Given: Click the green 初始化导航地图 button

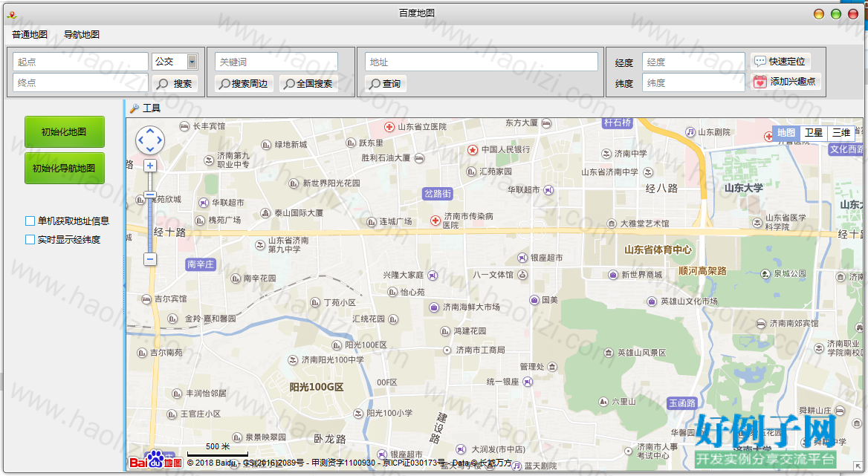Looking at the screenshot, I should click(64, 168).
